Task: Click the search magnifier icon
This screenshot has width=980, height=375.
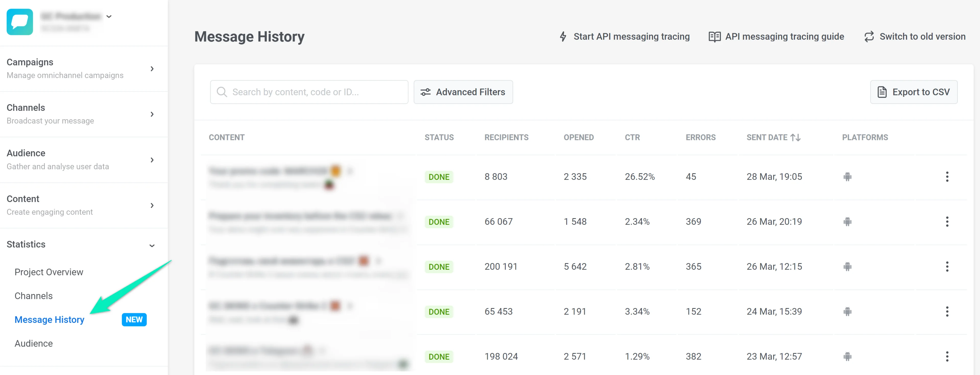Action: tap(222, 92)
